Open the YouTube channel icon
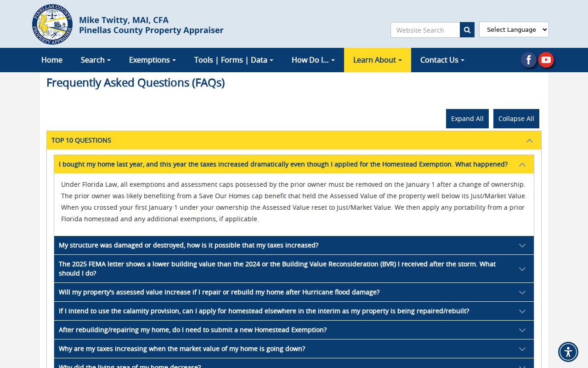 pyautogui.click(x=546, y=60)
